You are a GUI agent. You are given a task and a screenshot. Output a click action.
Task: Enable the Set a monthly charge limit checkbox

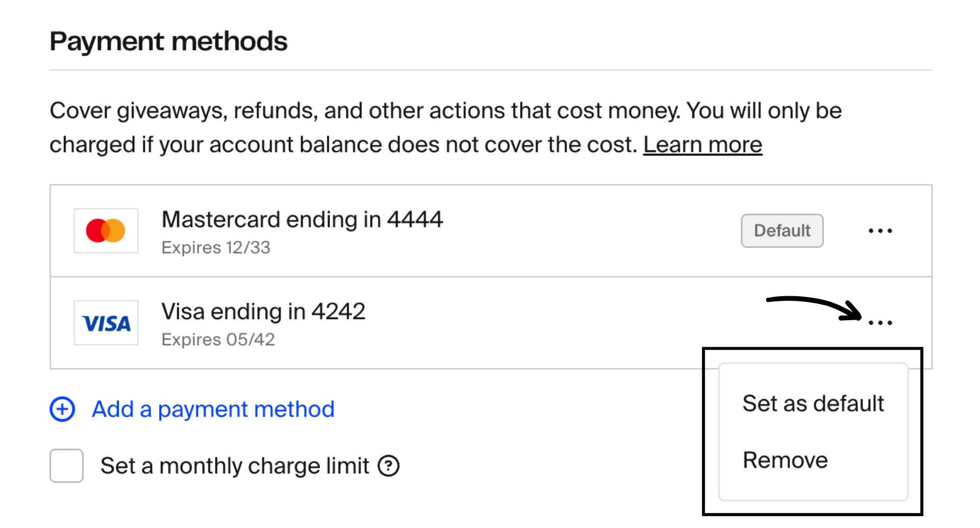pos(66,465)
